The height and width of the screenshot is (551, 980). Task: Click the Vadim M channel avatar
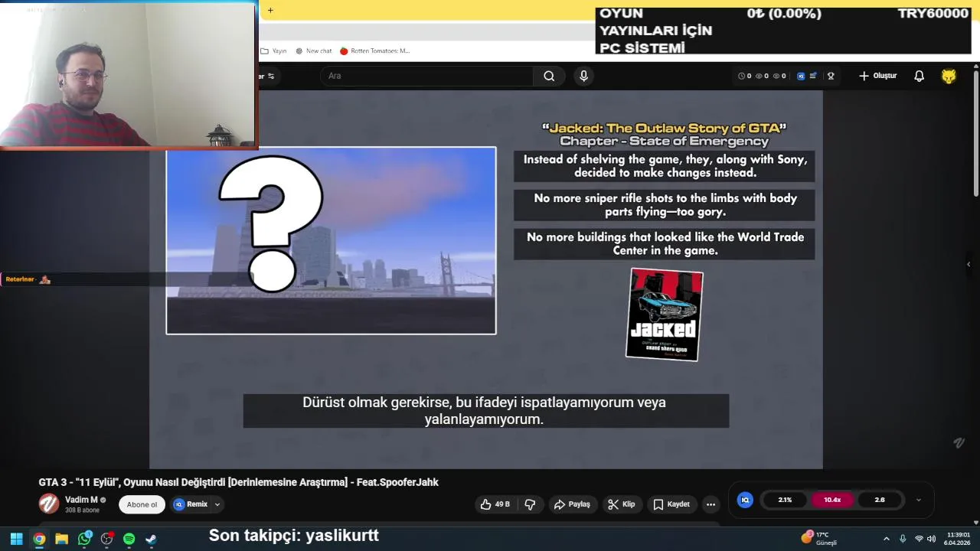click(x=49, y=504)
